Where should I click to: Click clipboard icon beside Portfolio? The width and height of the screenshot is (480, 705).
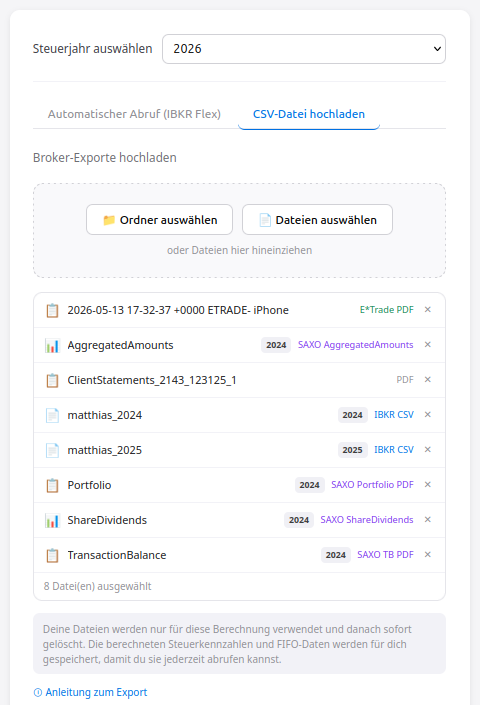(x=52, y=486)
